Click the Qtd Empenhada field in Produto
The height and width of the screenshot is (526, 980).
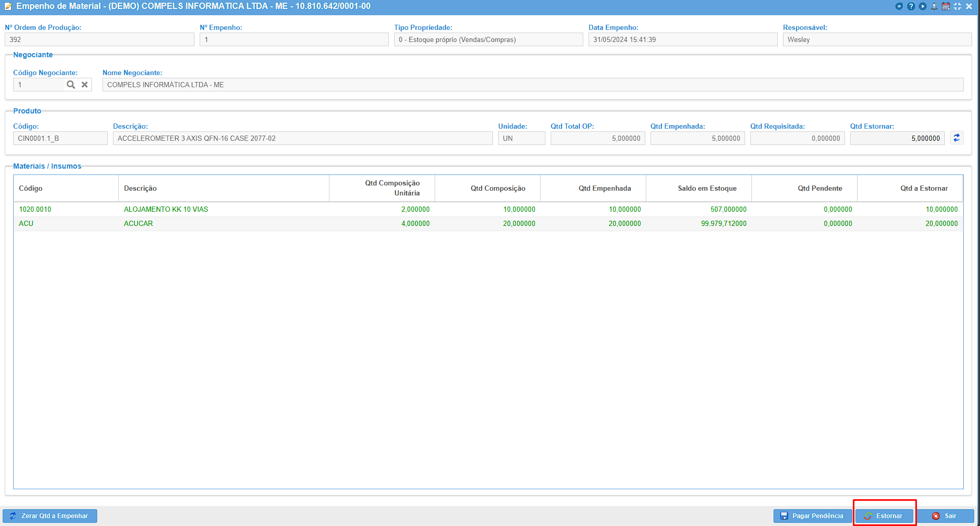coord(698,138)
